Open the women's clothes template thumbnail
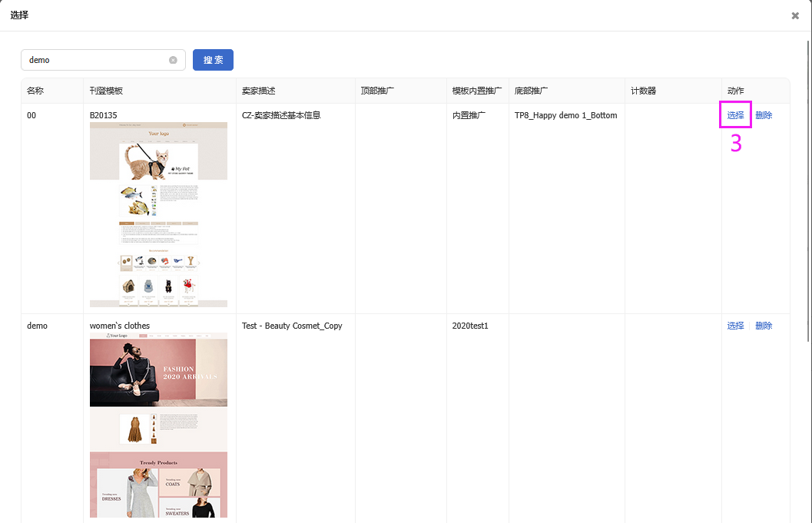This screenshot has height=523, width=812. tap(158, 425)
